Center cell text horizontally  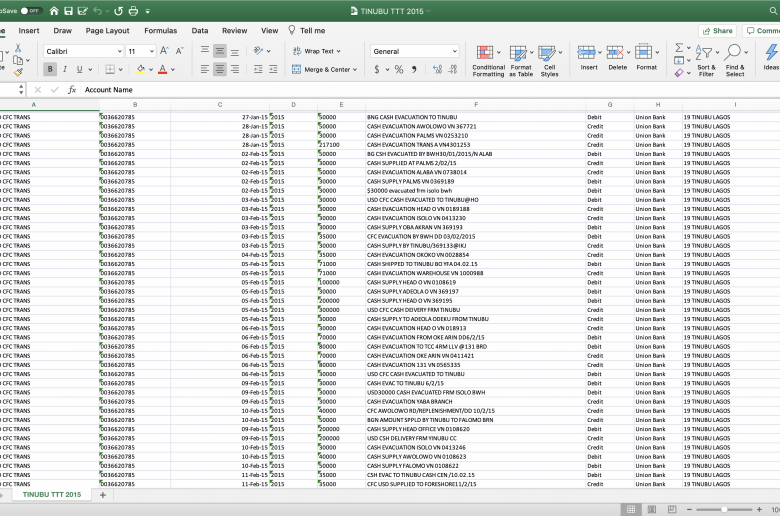[220, 69]
